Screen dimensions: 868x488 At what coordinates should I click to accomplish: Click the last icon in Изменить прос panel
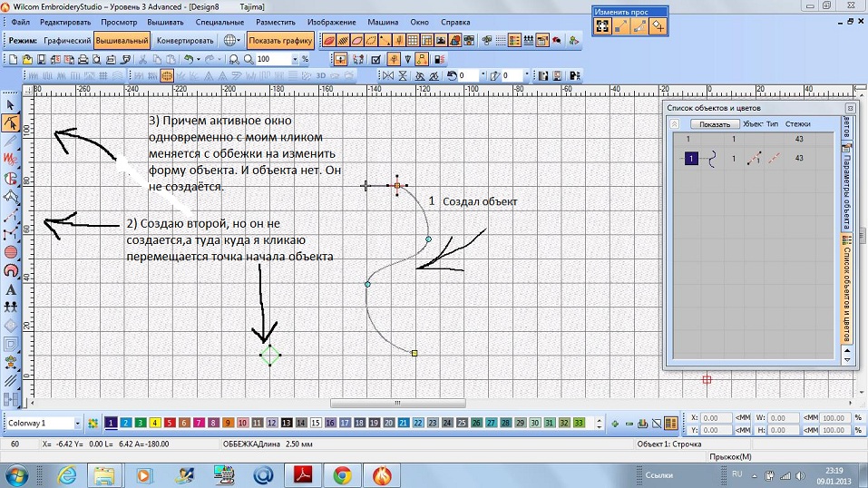(x=658, y=26)
